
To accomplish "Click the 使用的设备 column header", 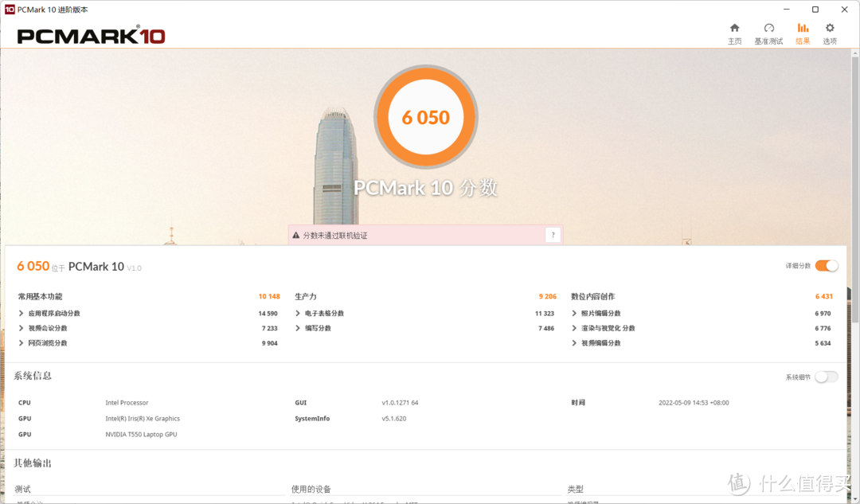I will pyautogui.click(x=311, y=489).
